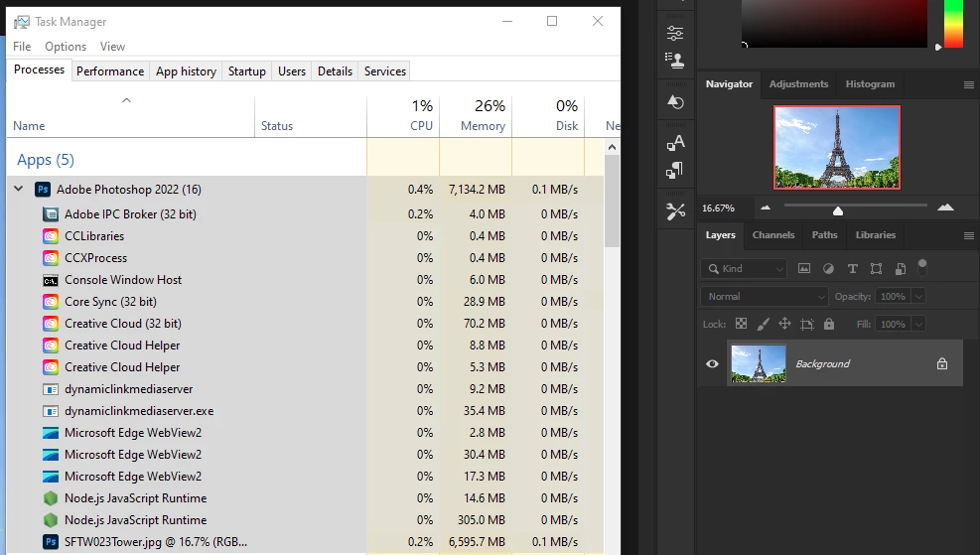Viewport: 980px width, 555px height.
Task: Click the Adobe Photoshop 2022 process icon
Action: [x=43, y=190]
